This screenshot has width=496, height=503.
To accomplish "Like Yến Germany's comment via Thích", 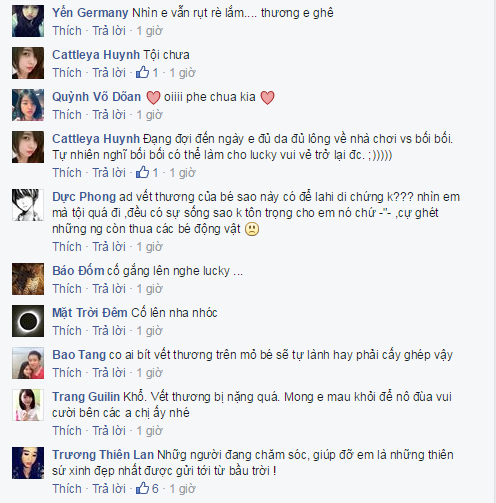I will pyautogui.click(x=67, y=31).
